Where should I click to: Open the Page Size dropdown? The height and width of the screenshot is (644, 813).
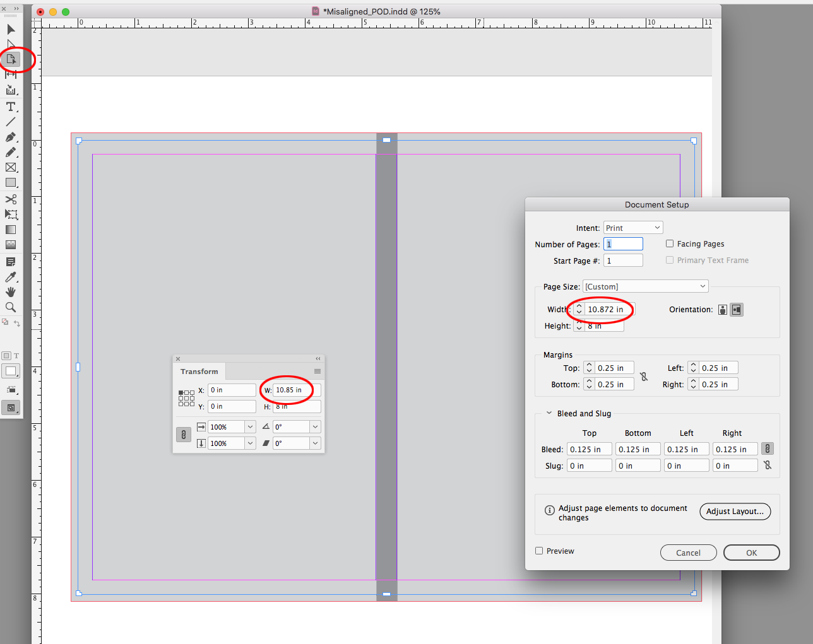[x=645, y=286]
